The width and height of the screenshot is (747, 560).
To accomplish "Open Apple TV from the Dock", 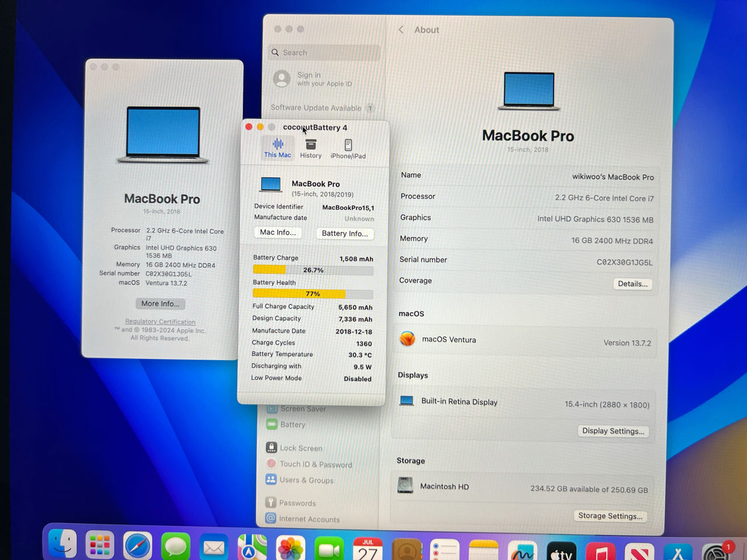I will click(561, 547).
